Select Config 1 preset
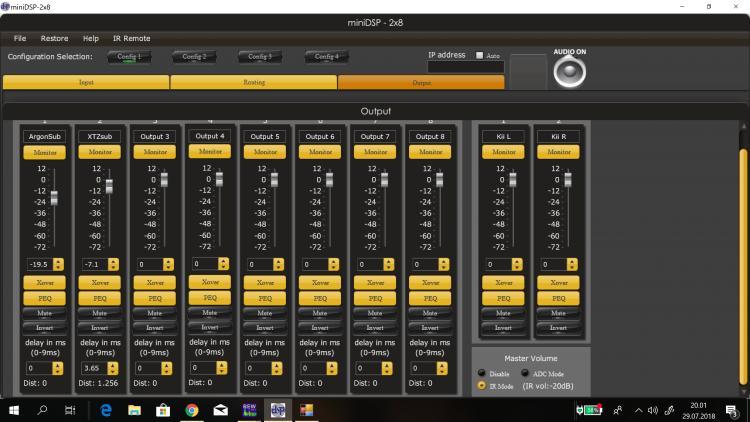 point(129,57)
